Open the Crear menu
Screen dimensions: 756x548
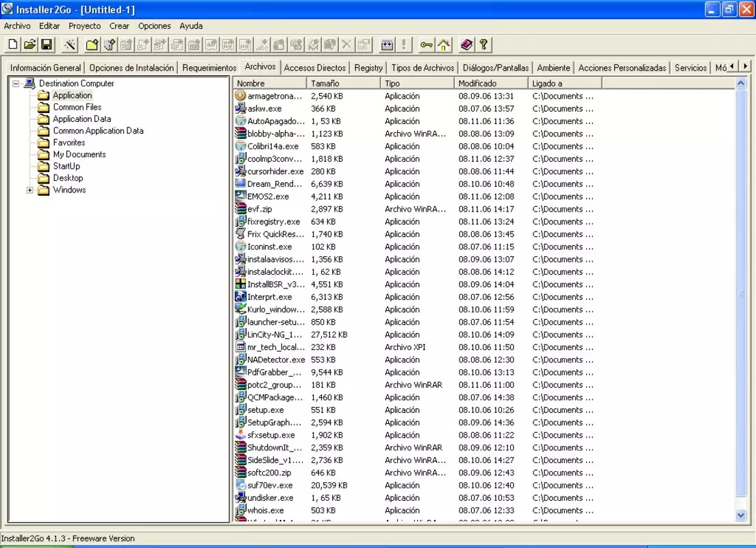(x=119, y=26)
